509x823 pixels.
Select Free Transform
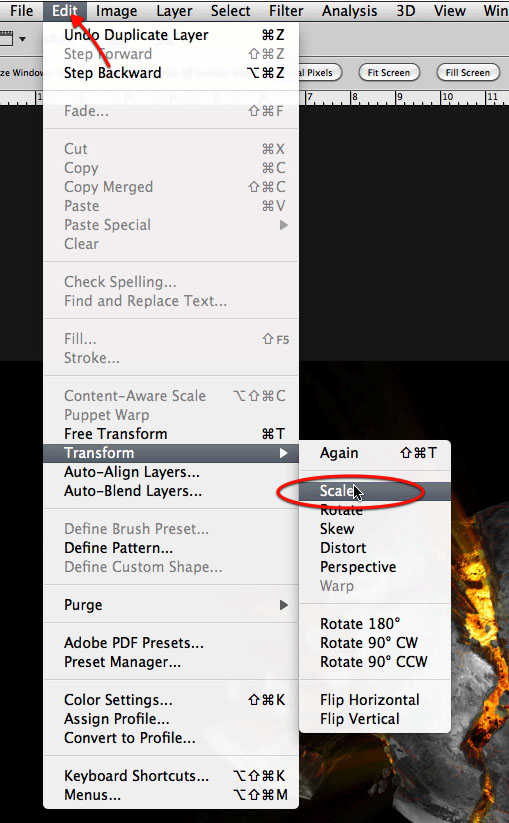[171, 434]
